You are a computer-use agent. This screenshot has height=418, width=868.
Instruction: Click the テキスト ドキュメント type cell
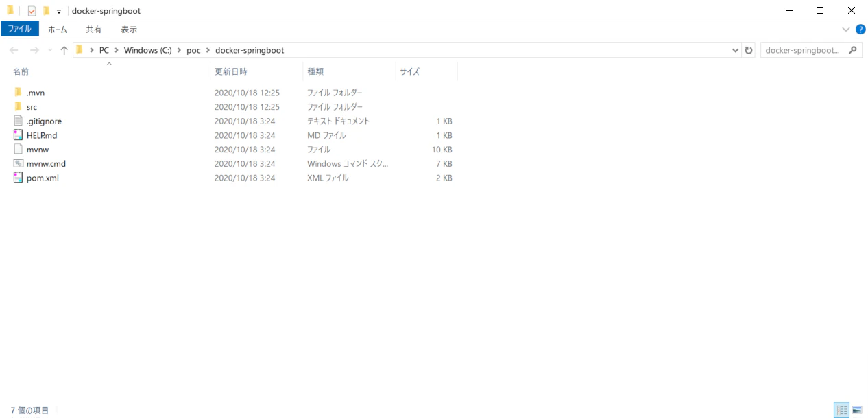(x=338, y=121)
